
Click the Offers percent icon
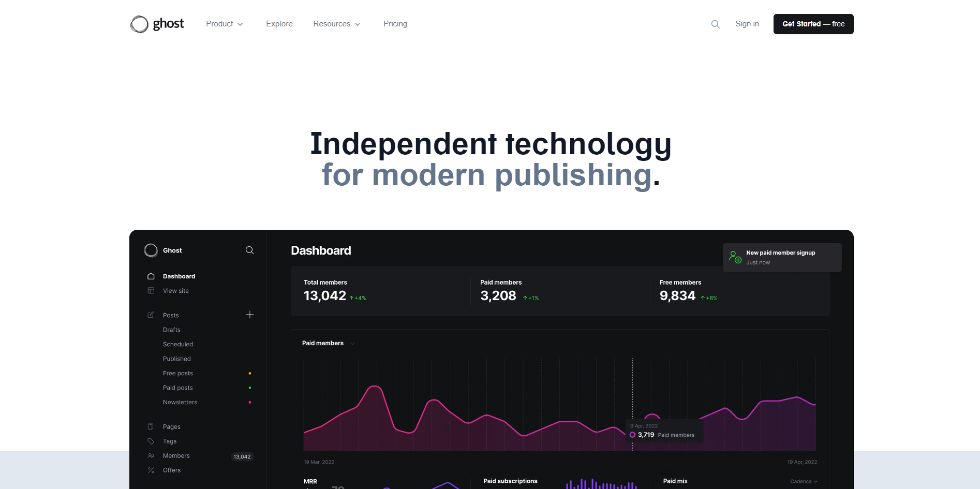[x=151, y=470]
